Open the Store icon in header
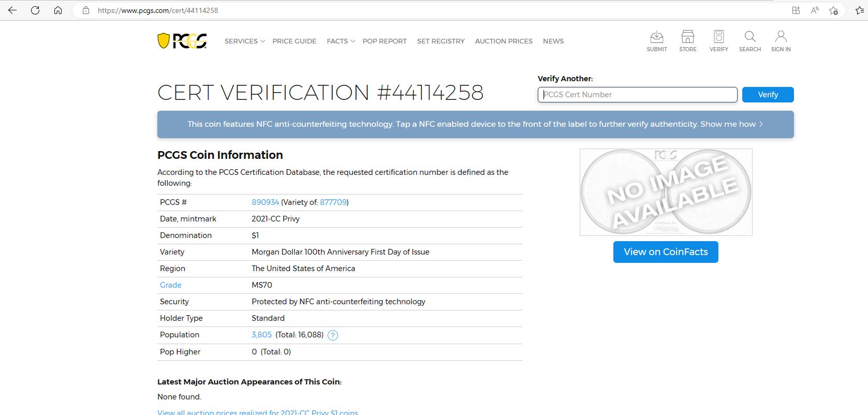The width and height of the screenshot is (868, 415). click(x=688, y=41)
